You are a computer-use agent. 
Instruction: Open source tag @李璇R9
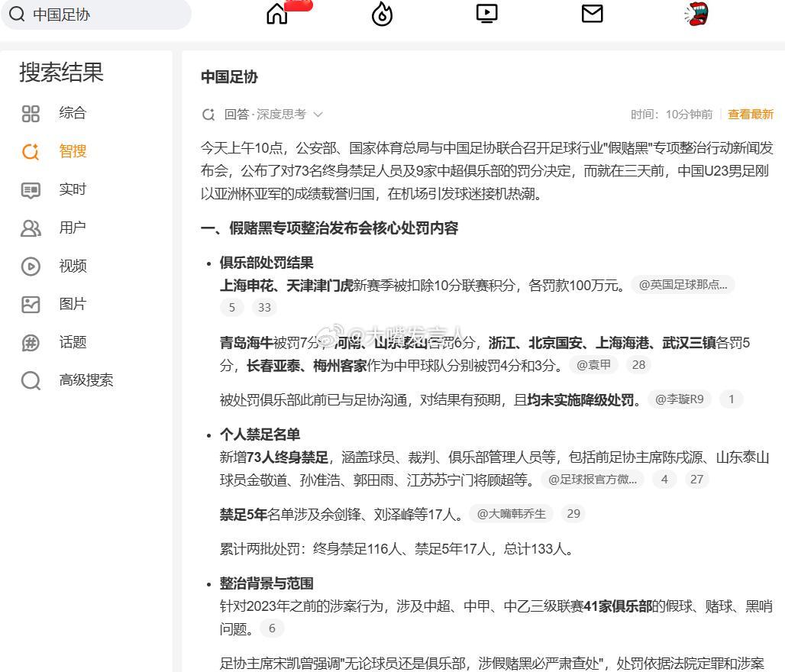pyautogui.click(x=680, y=399)
